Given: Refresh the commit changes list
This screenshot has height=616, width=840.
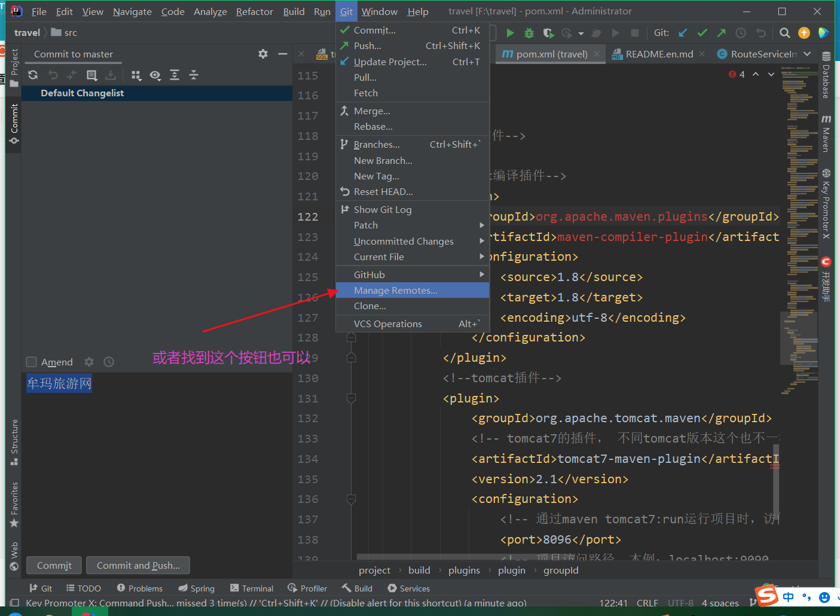Looking at the screenshot, I should click(x=33, y=75).
